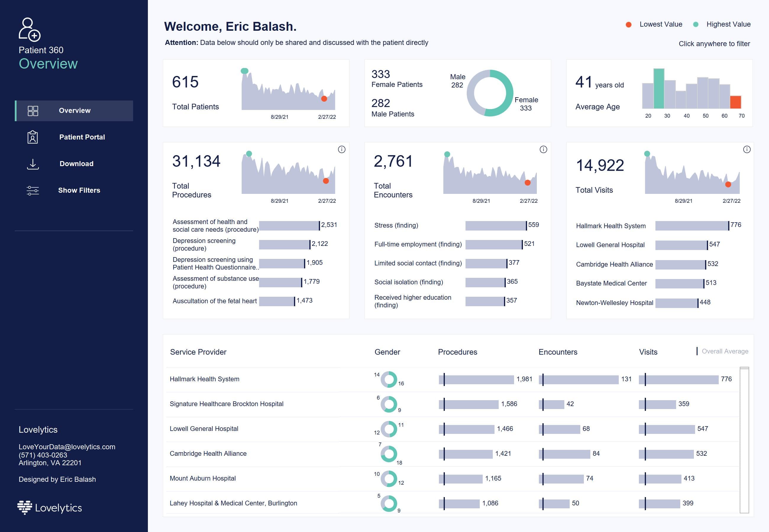Click Hallmark Health System procedures bar 1,981
Image resolution: width=769 pixels, height=532 pixels.
(x=476, y=380)
